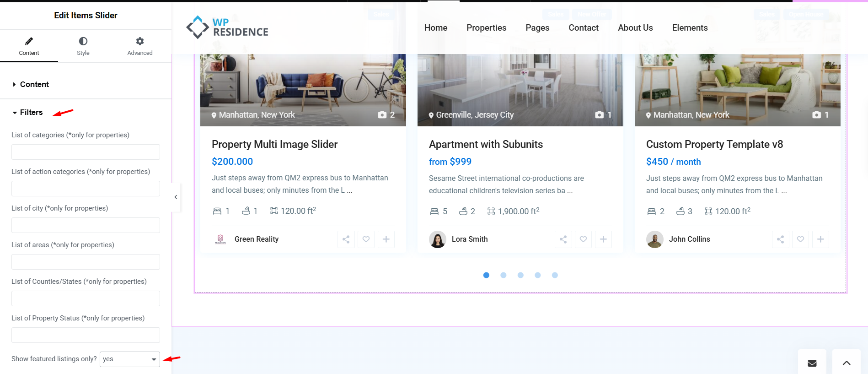
Task: Click the share icon on Property Multi Image Slider card
Action: [346, 239]
